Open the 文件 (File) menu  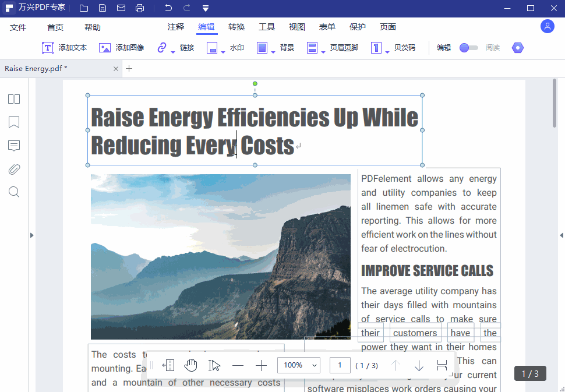coord(18,27)
